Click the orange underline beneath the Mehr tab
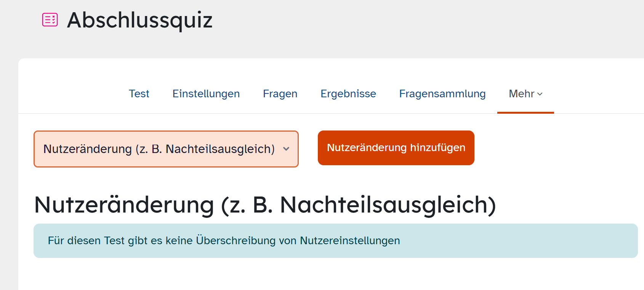Image resolution: width=644 pixels, height=290 pixels. pyautogui.click(x=525, y=113)
